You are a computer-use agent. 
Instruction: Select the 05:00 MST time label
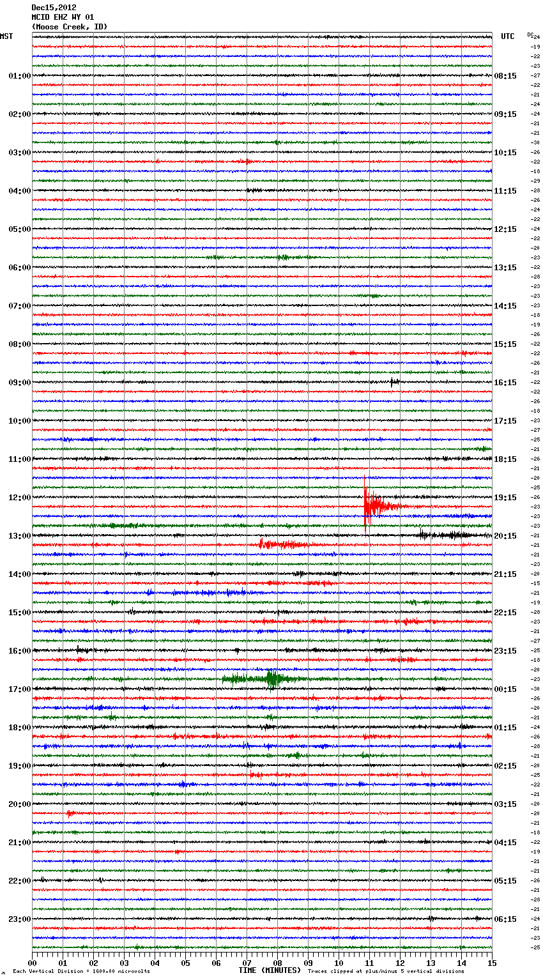tap(20, 229)
